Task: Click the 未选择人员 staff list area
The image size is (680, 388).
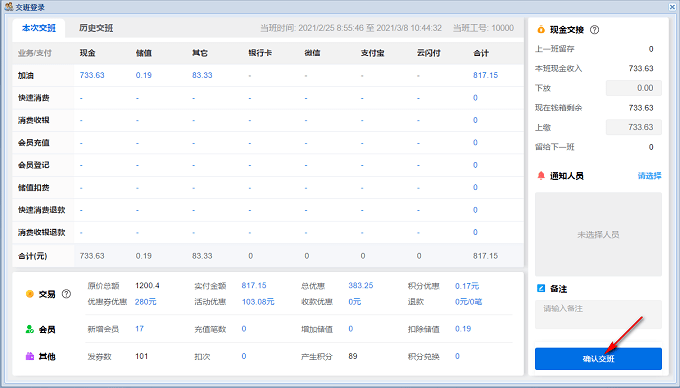Action: (x=598, y=234)
